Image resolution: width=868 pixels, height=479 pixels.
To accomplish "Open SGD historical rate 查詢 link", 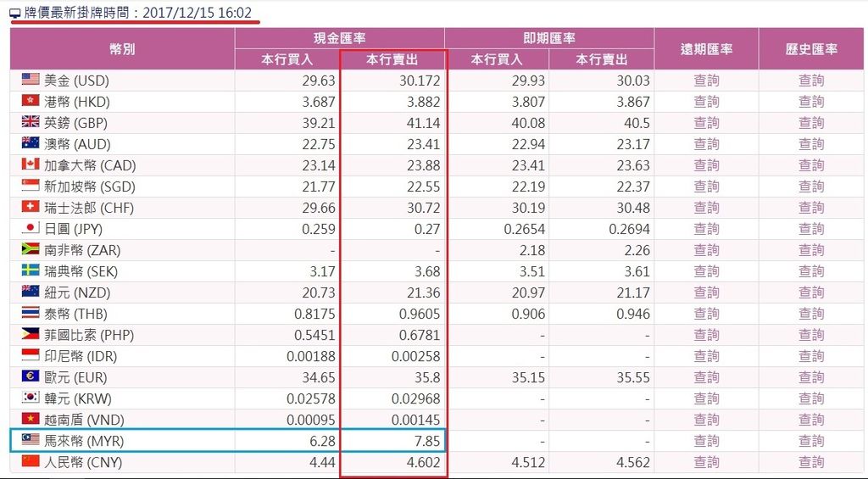I will point(811,186).
